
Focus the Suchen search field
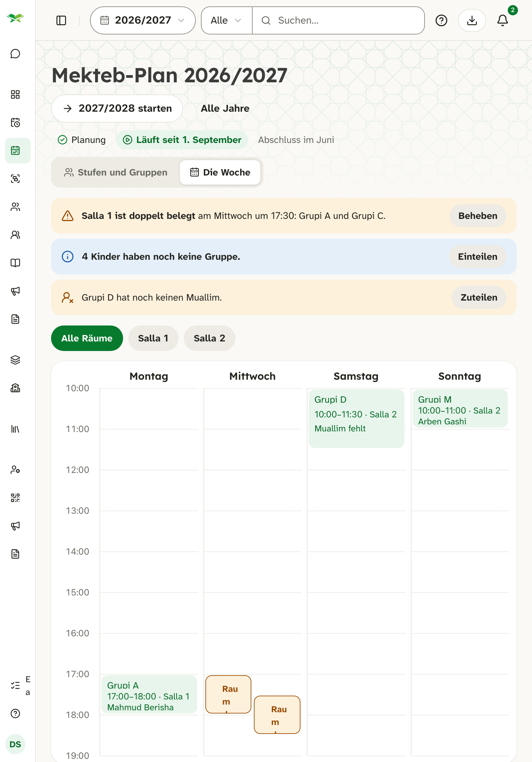pyautogui.click(x=338, y=20)
